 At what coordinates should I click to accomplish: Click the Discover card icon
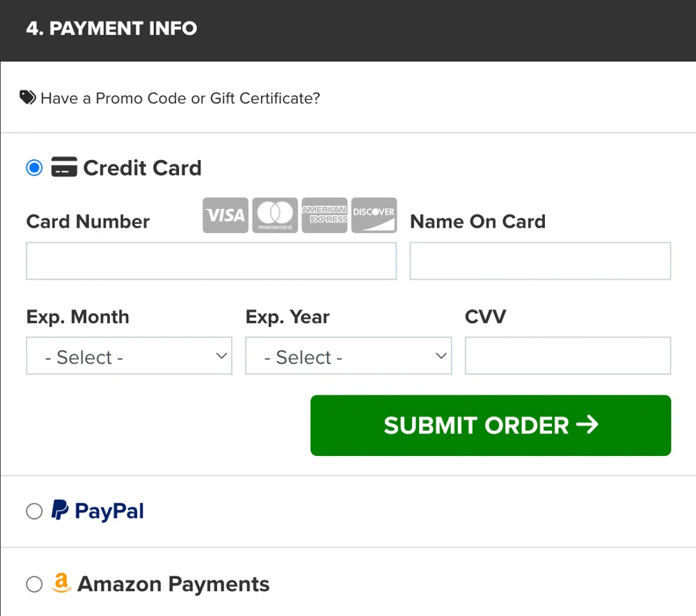coord(374,215)
